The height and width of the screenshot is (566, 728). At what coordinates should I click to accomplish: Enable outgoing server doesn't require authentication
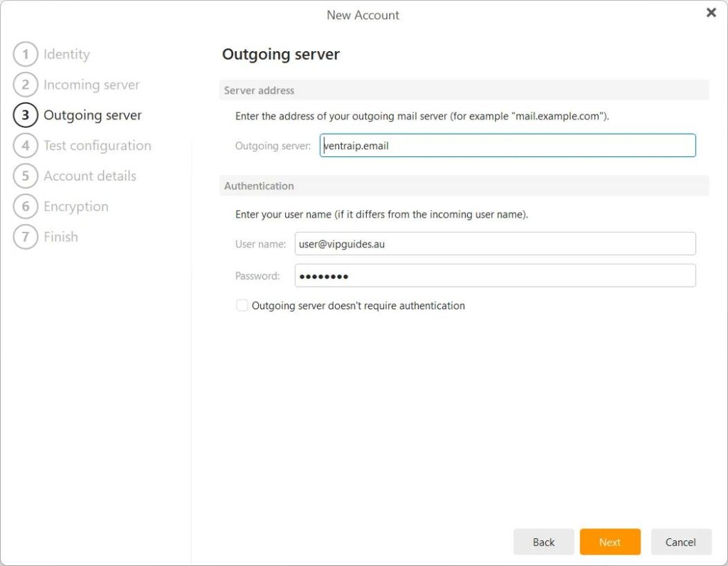coord(242,305)
